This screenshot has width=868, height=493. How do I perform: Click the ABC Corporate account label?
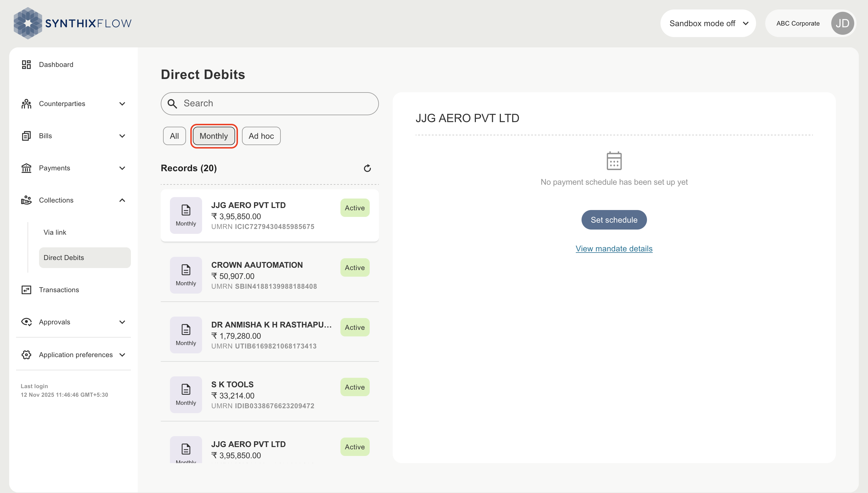[x=798, y=23]
